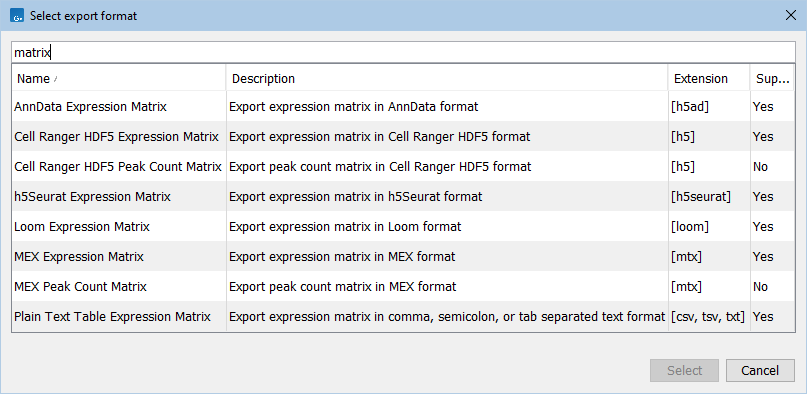Select h5Seurat Expression Matrix row
This screenshot has width=807, height=394.
click(403, 196)
